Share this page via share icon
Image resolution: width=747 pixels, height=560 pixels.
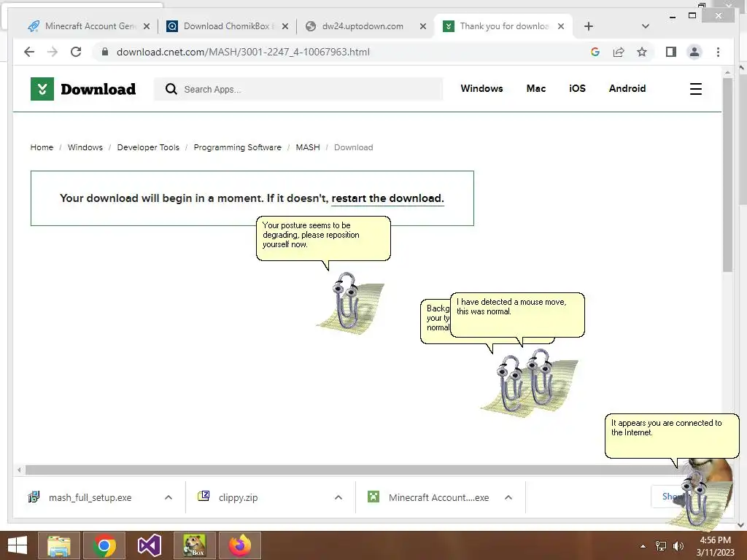click(619, 52)
